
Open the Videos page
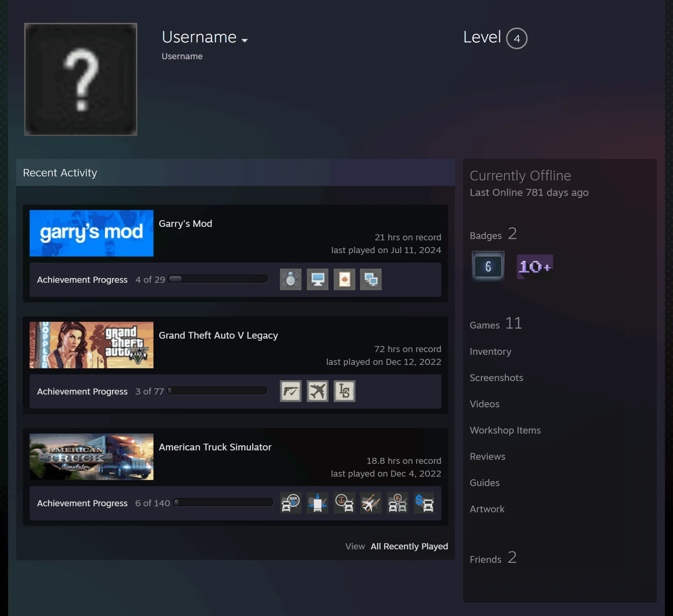point(484,404)
